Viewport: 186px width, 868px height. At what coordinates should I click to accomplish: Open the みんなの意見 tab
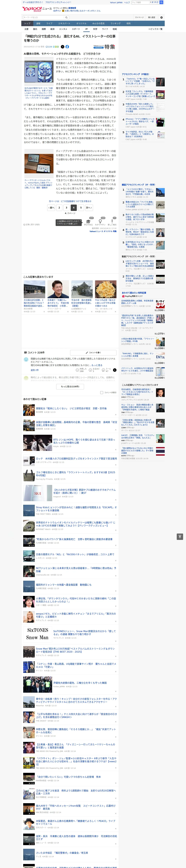pyautogui.click(x=98, y=24)
